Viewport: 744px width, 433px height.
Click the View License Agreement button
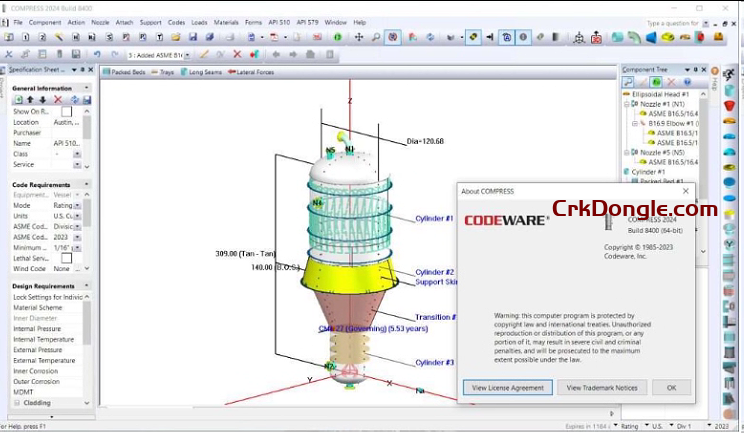(506, 387)
